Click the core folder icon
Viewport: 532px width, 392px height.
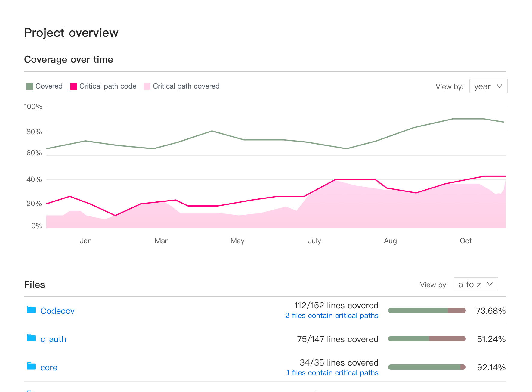tap(31, 366)
